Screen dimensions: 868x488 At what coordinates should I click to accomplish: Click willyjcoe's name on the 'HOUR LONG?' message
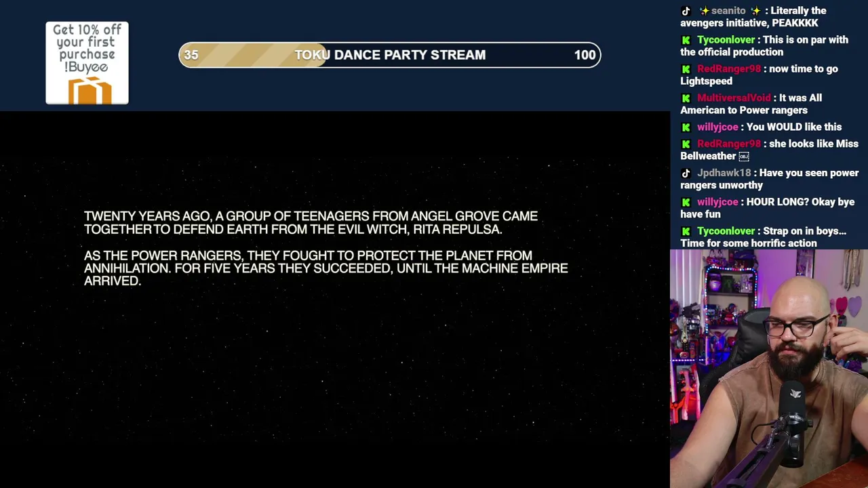coord(717,203)
